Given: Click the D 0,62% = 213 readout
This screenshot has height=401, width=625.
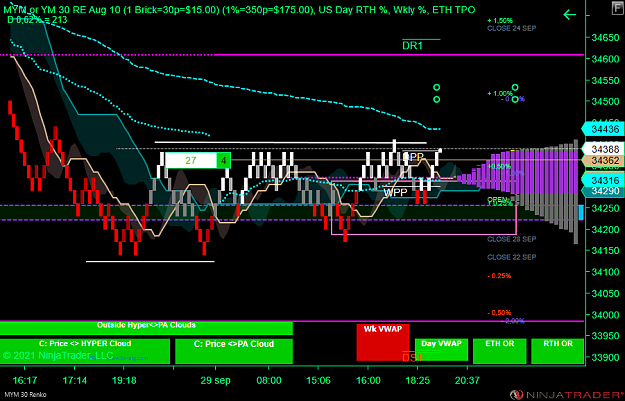Looking at the screenshot, I should [37, 20].
